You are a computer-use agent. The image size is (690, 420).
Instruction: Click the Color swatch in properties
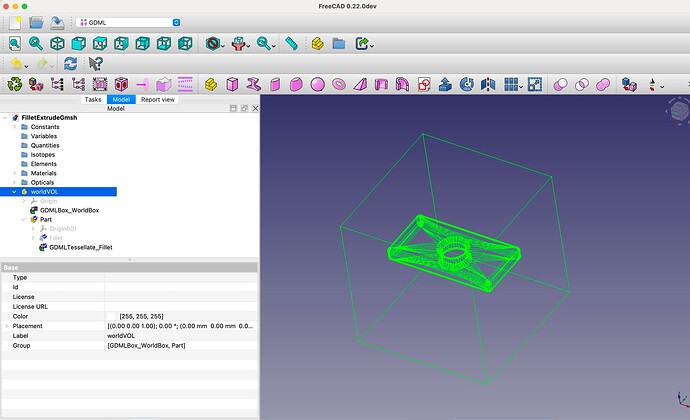111,316
